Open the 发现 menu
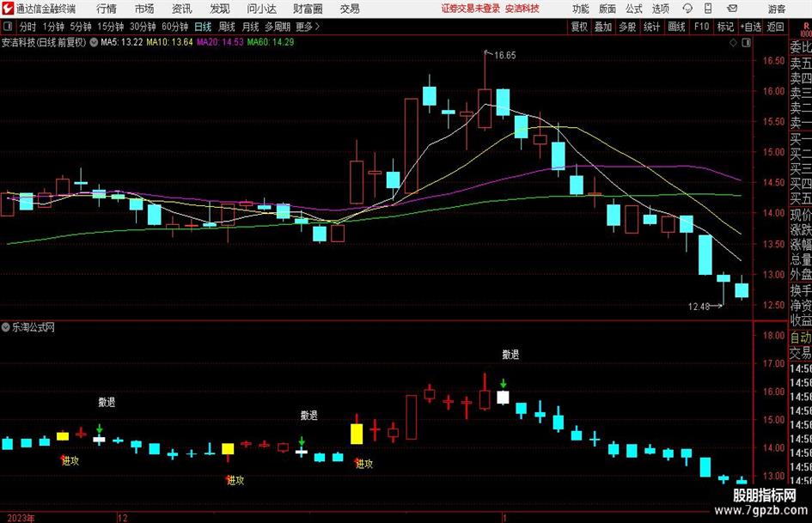 tap(220, 9)
